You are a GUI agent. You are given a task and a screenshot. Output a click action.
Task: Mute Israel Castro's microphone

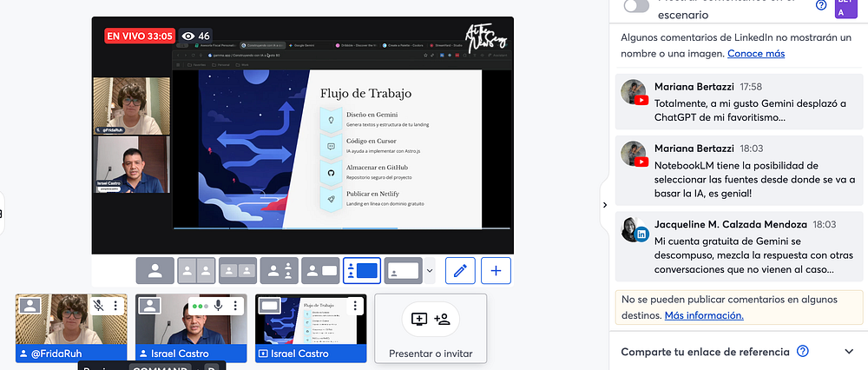[219, 305]
